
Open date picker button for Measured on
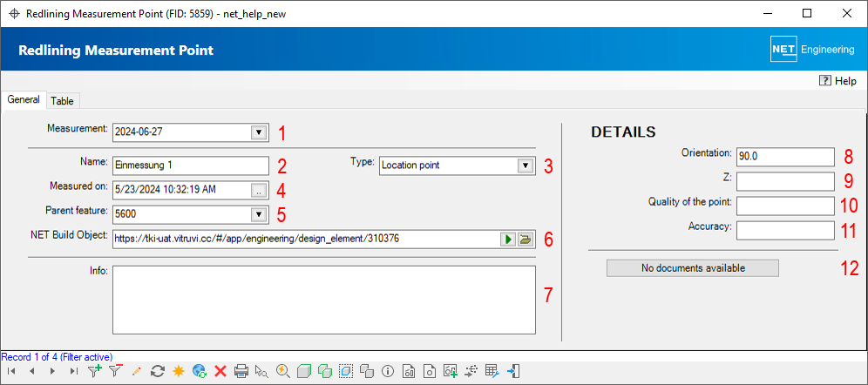[258, 190]
